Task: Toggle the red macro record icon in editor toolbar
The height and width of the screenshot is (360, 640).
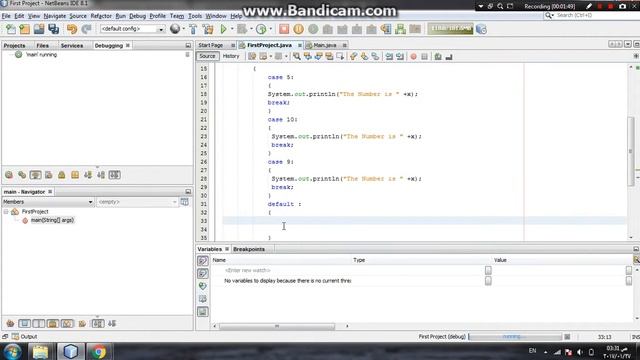Action: 413,56
